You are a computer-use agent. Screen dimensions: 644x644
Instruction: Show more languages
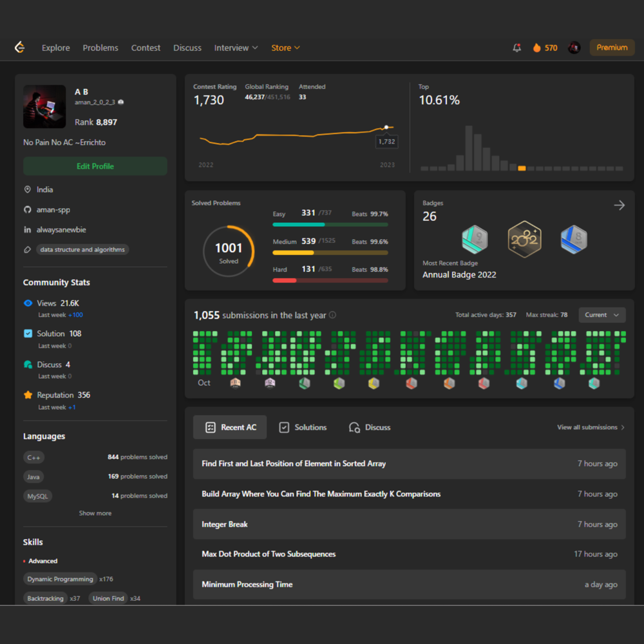click(x=95, y=513)
